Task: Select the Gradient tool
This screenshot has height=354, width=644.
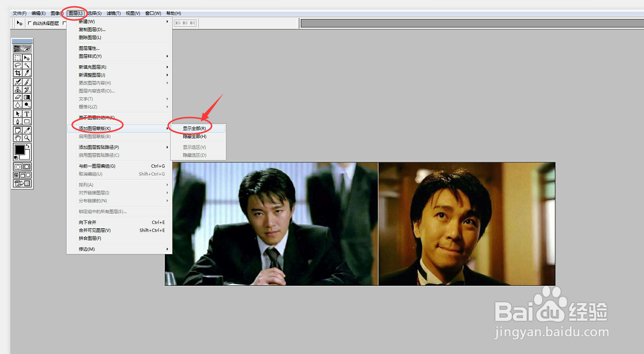Action: coord(27,97)
